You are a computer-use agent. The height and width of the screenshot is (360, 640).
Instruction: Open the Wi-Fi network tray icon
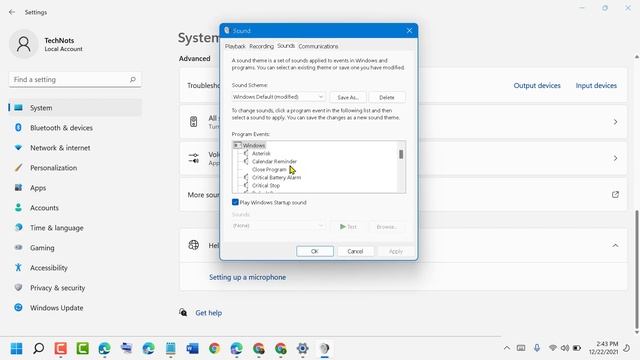553,348
